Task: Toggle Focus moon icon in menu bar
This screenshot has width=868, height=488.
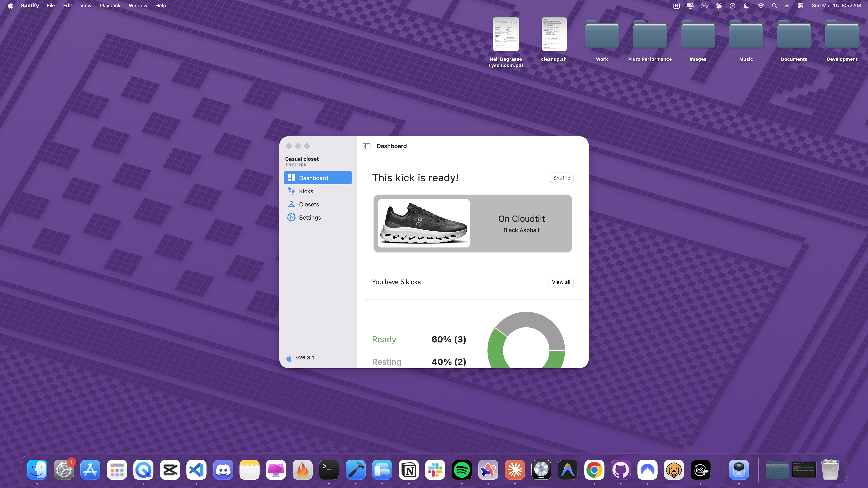Action: [746, 6]
